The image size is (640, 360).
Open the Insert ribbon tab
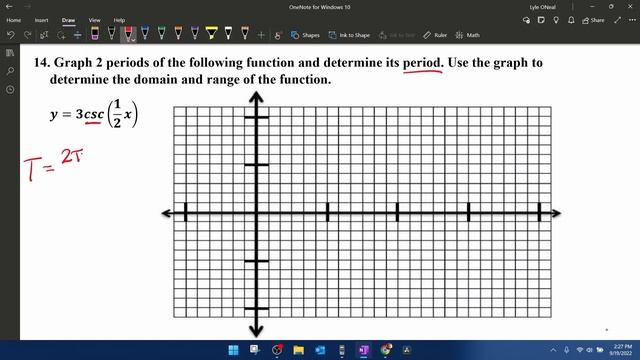(x=41, y=20)
